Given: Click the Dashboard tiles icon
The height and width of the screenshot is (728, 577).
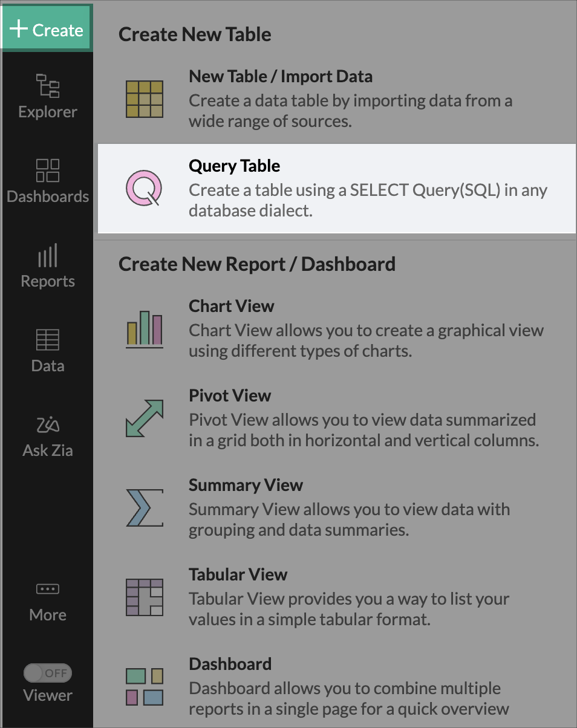Looking at the screenshot, I should pyautogui.click(x=144, y=686).
